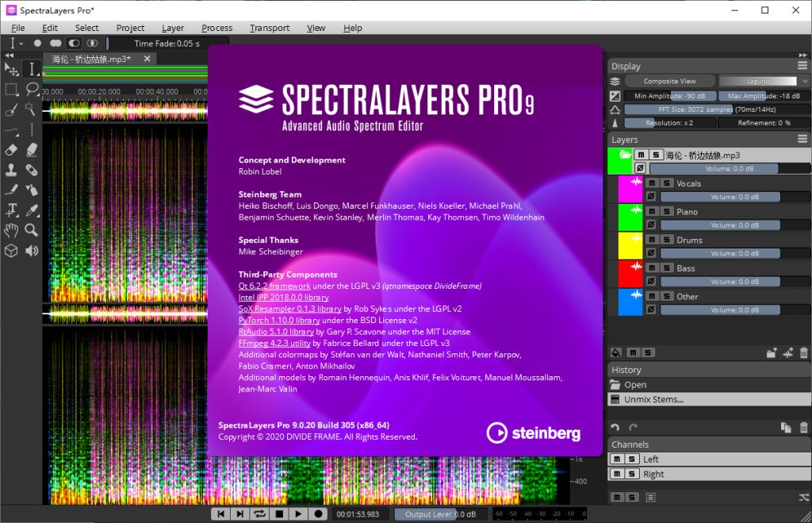812x523 pixels.
Task: Solo the Drums layer
Action: coord(667,240)
